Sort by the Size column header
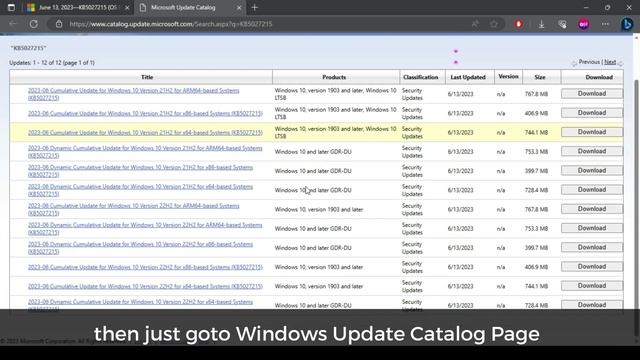640x360 pixels. [540, 77]
